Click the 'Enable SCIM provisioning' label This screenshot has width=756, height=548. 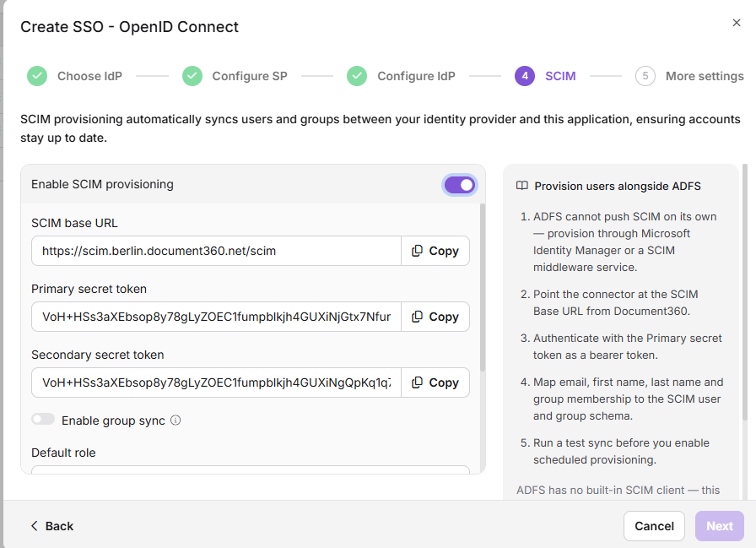102,184
